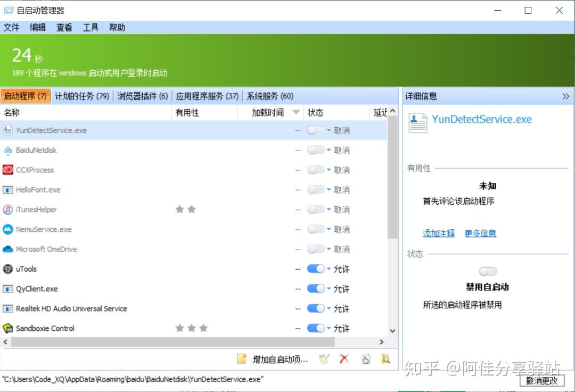This screenshot has width=575, height=392.
Task: Enable NemuService.exe startup toggle
Action: [316, 229]
